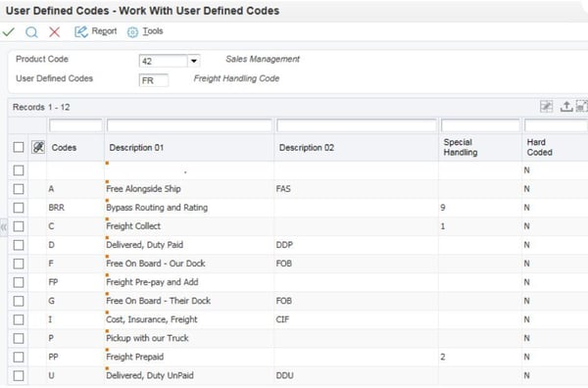This screenshot has height=388, width=588.
Task: Click the green checkmark Select icon
Action: pos(9,32)
